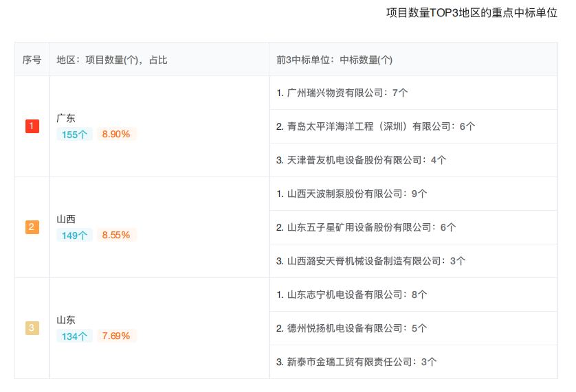Select 天津普友机电设备股份有限公司 row
This screenshot has height=392, width=576.
[413, 160]
